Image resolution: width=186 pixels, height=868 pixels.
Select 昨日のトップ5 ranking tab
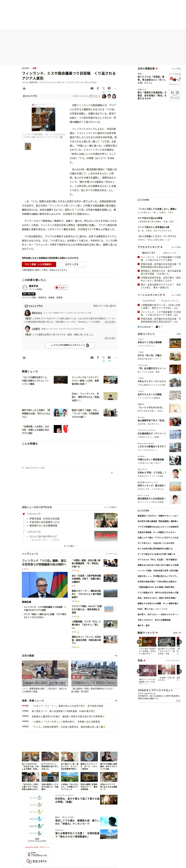(170, 253)
